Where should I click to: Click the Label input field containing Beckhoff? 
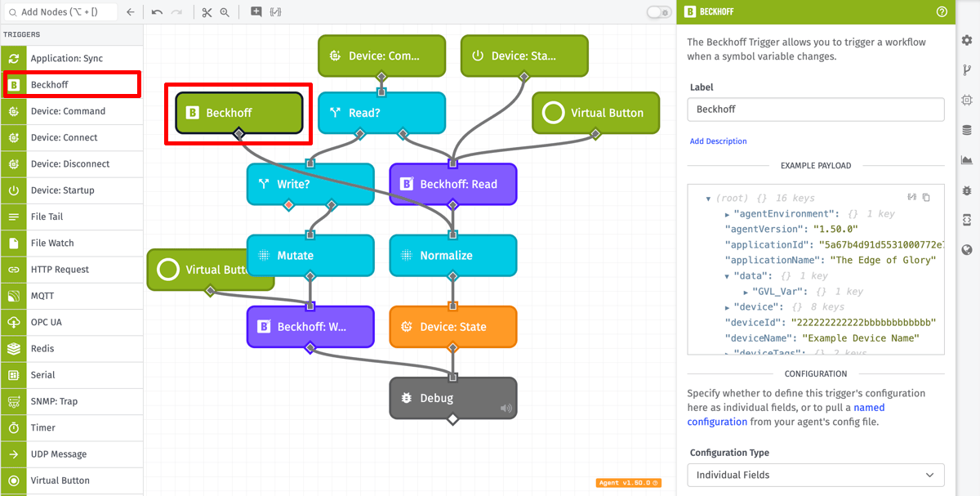click(x=816, y=109)
